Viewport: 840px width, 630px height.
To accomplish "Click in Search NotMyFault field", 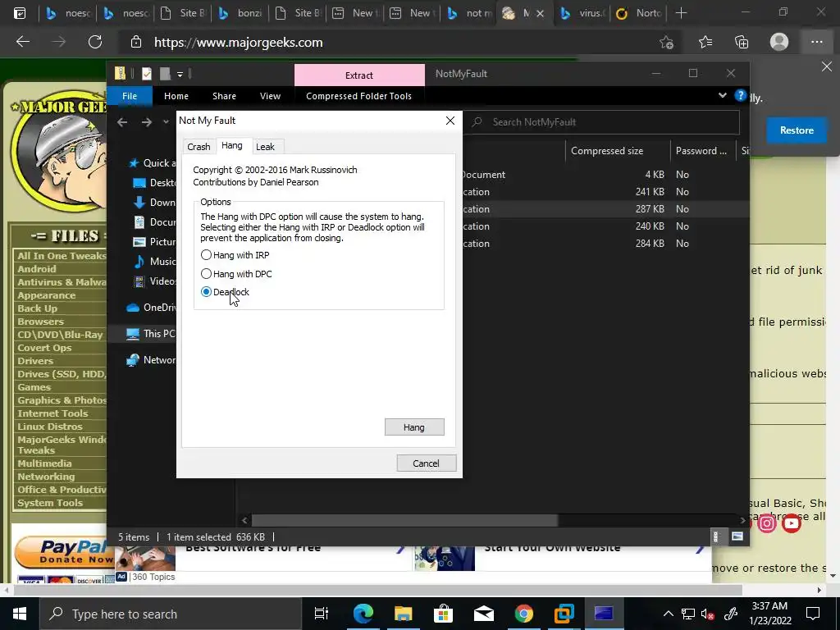I will (601, 122).
